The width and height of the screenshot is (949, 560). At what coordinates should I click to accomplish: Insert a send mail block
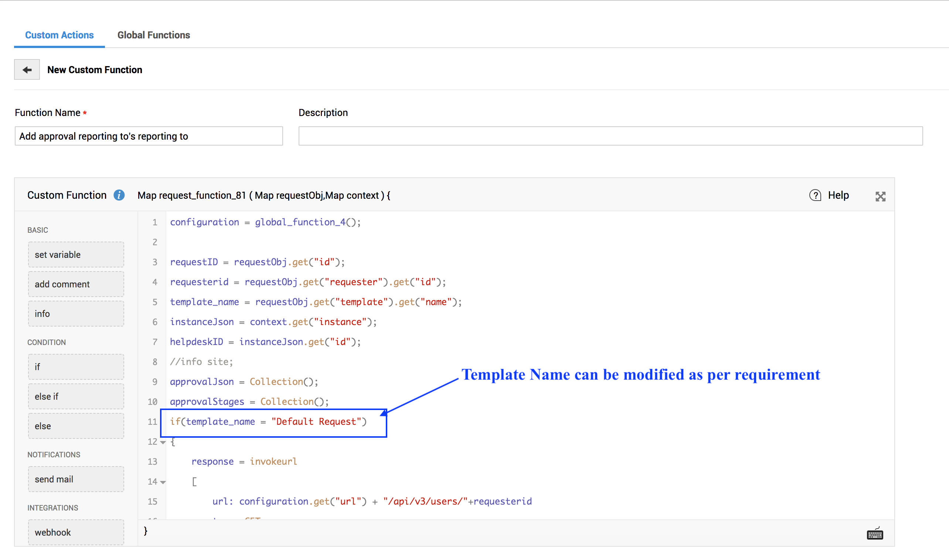pyautogui.click(x=76, y=479)
